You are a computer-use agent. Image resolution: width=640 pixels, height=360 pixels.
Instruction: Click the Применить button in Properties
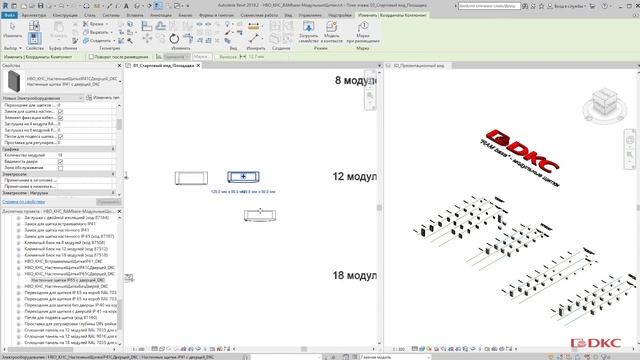pyautogui.click(x=108, y=202)
